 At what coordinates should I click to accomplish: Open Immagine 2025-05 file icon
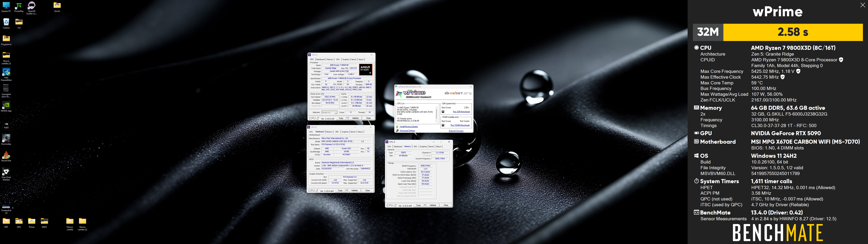tap(6, 91)
